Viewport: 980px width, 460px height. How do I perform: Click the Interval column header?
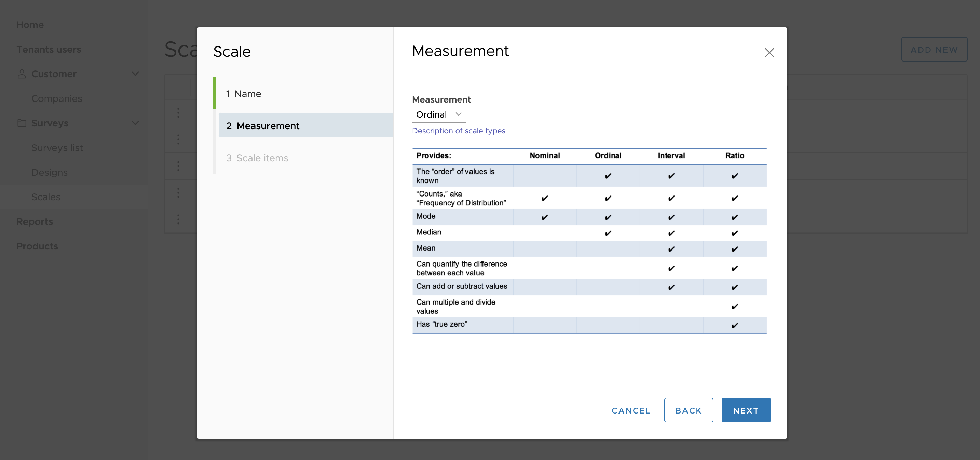671,155
